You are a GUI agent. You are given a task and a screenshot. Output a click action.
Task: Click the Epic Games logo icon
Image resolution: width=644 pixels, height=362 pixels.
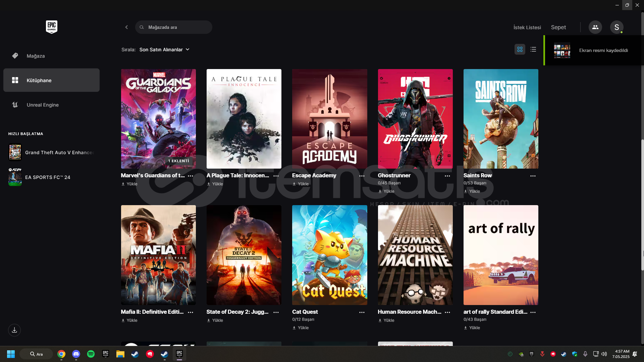click(x=51, y=27)
